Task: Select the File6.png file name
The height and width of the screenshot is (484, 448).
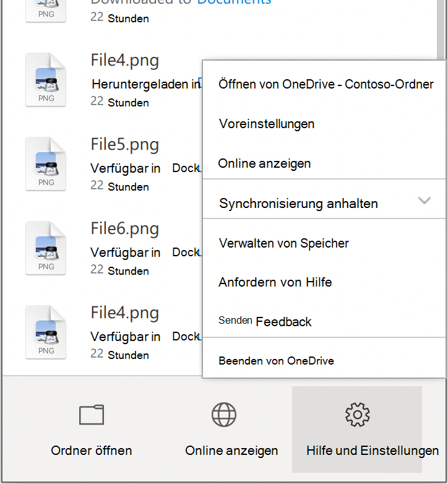Action: pos(124,229)
